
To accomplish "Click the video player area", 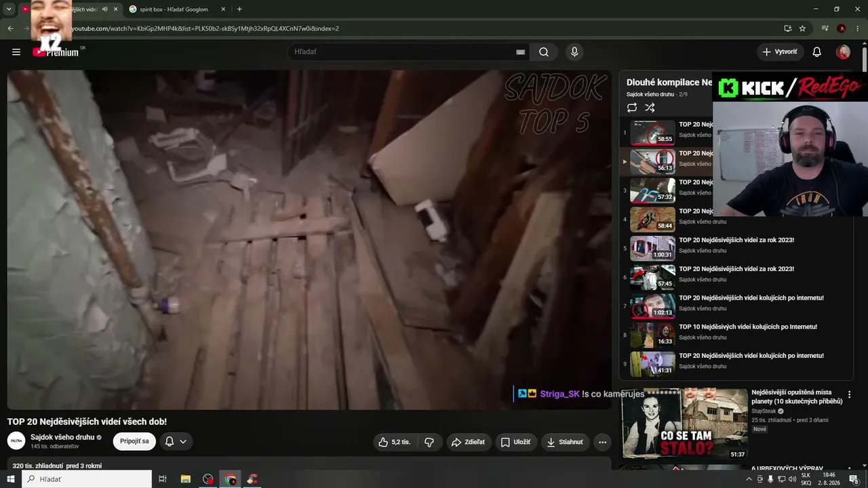I will click(x=309, y=239).
